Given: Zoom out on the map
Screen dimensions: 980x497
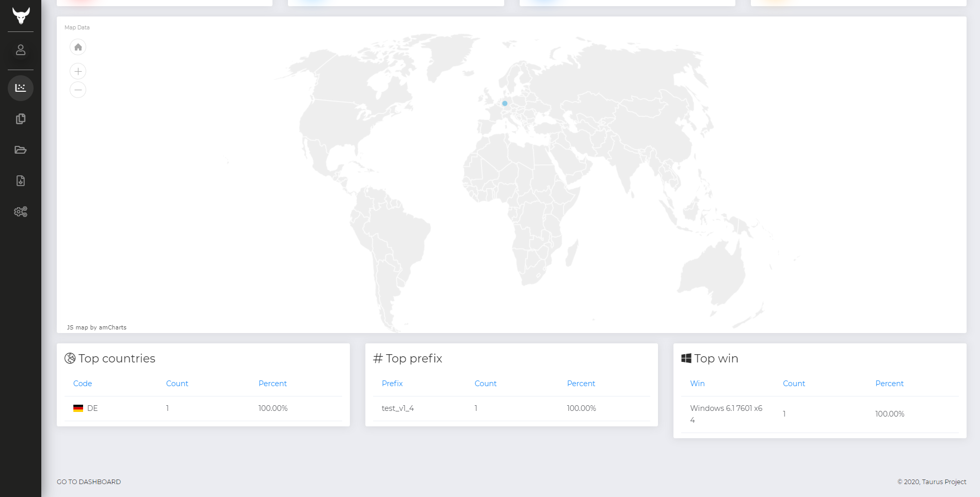Looking at the screenshot, I should click(x=78, y=90).
